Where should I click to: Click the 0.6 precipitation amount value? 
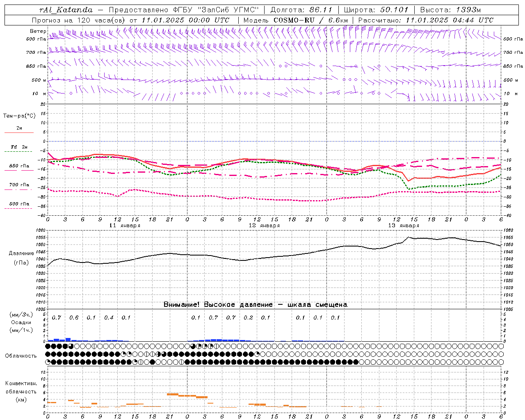tap(74, 318)
